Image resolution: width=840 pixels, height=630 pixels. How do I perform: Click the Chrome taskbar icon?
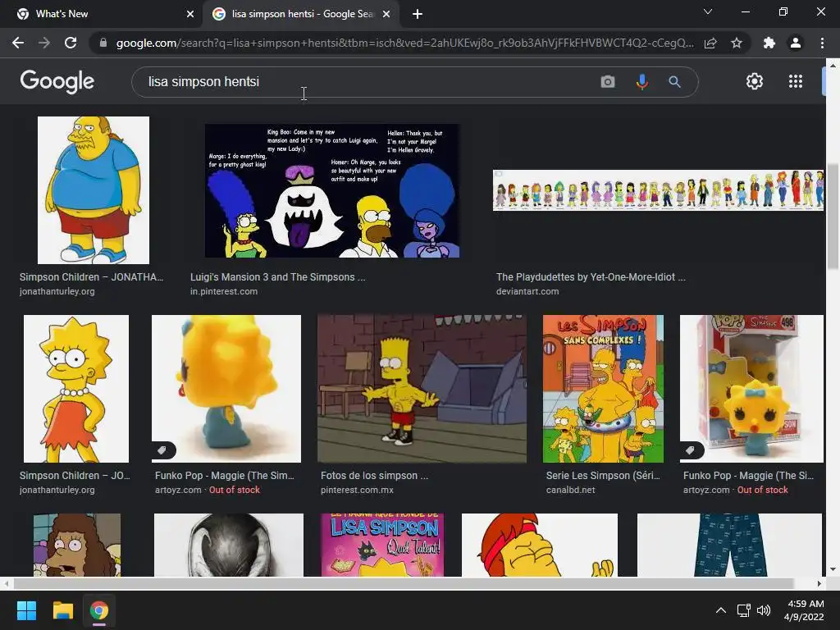[x=99, y=610]
